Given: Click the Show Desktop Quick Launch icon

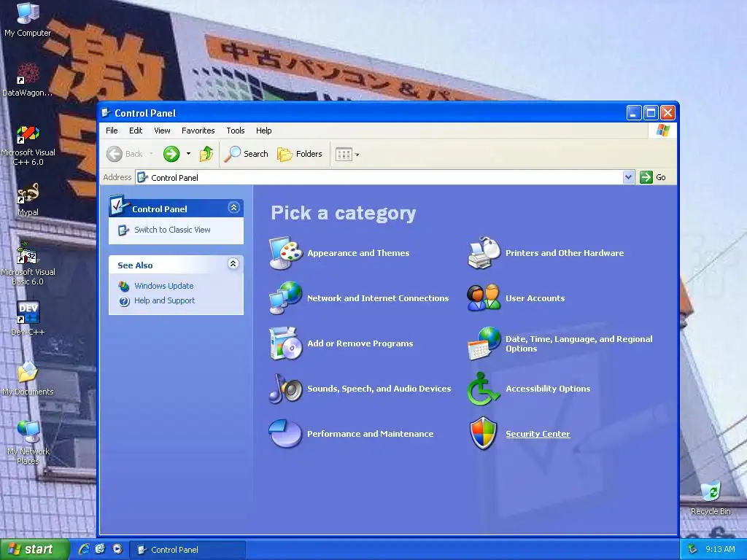Looking at the screenshot, I should [100, 549].
